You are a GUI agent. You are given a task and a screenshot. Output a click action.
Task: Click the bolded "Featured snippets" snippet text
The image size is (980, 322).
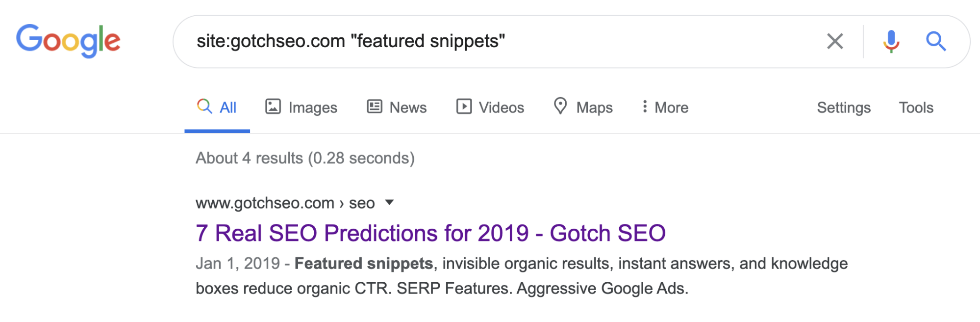364,264
